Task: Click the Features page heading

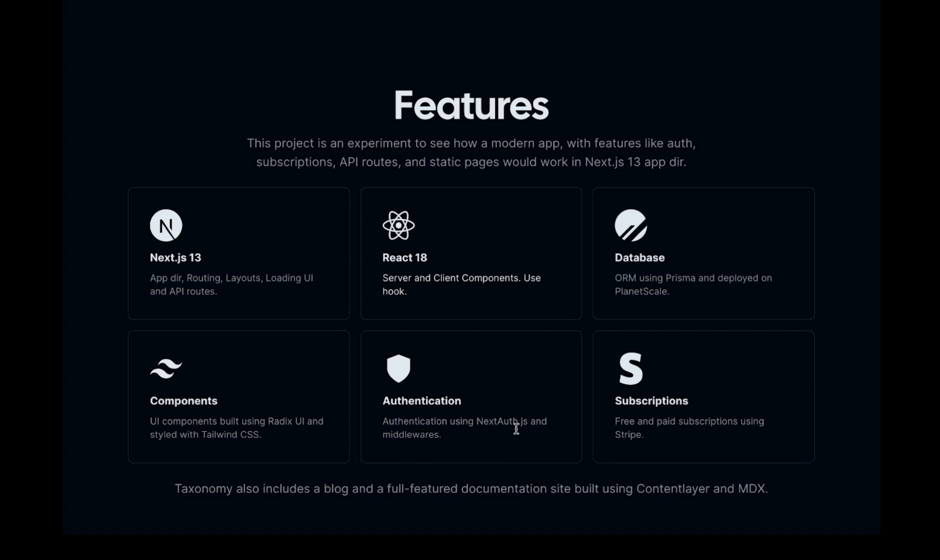Action: 471,106
